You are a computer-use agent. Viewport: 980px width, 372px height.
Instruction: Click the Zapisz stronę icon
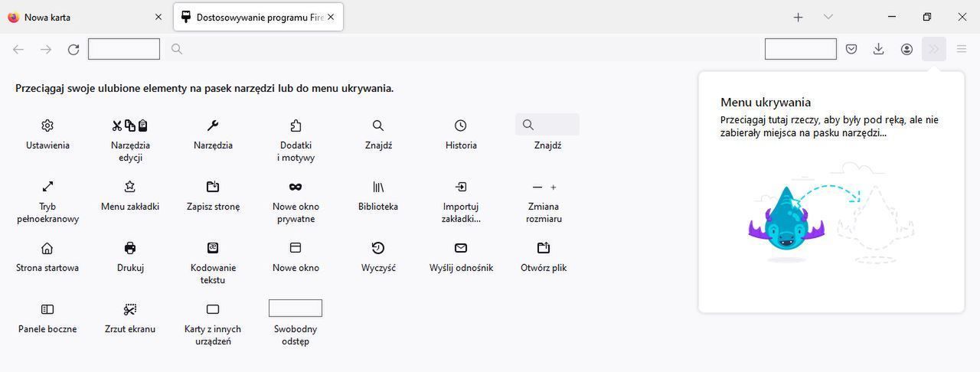[x=213, y=187]
